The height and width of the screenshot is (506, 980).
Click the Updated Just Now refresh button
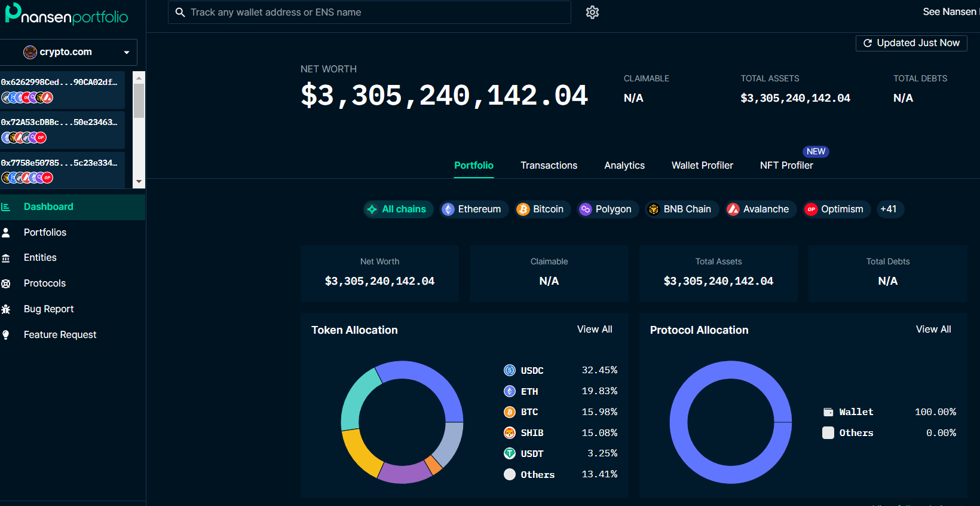[x=911, y=43]
